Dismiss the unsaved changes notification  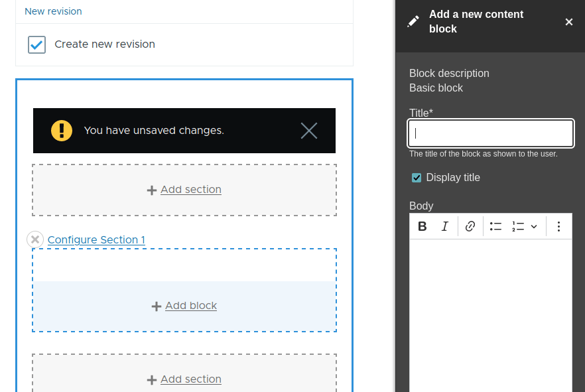click(x=308, y=131)
